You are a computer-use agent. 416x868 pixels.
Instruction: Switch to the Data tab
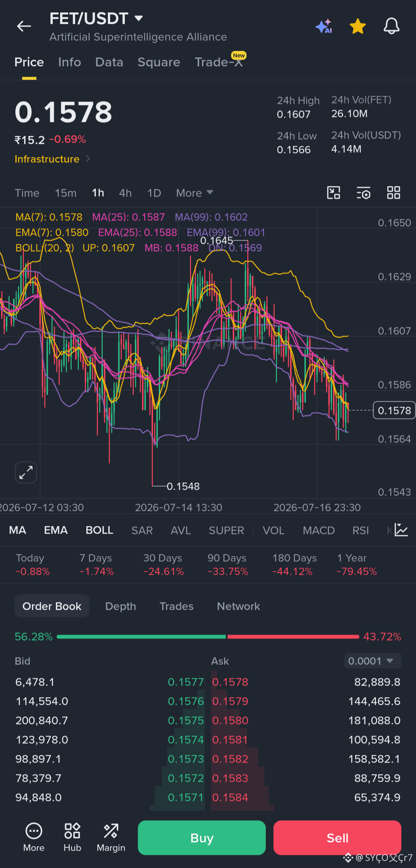(109, 62)
